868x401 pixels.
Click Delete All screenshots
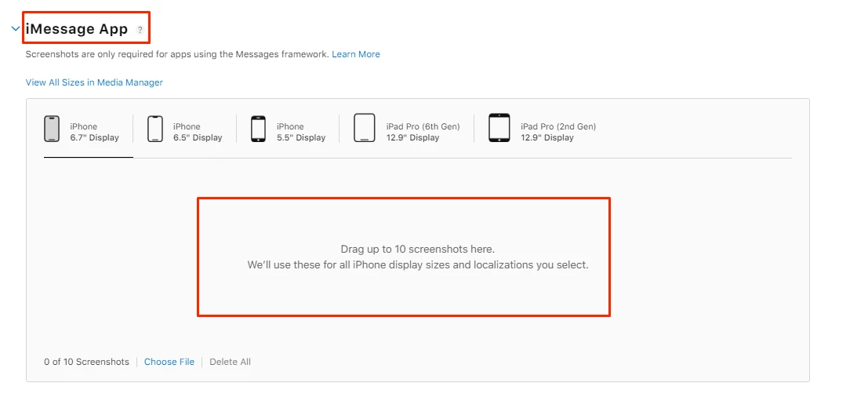pos(231,362)
